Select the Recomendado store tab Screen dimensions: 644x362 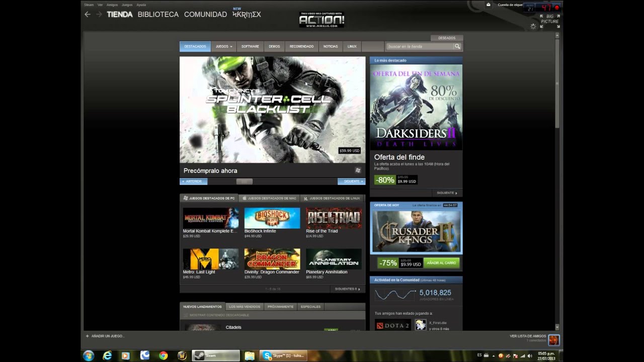pyautogui.click(x=301, y=46)
